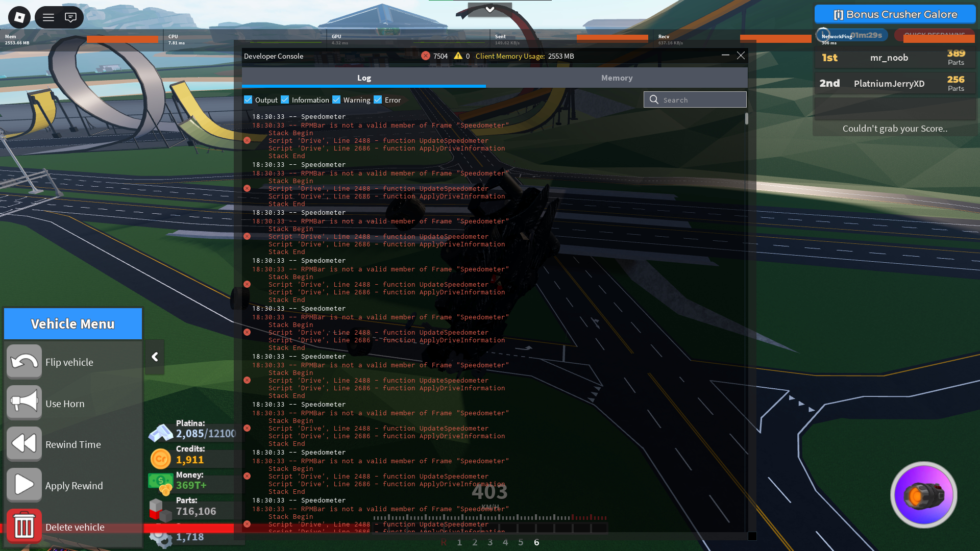Click the Flip vehicle arrow icon

click(24, 362)
